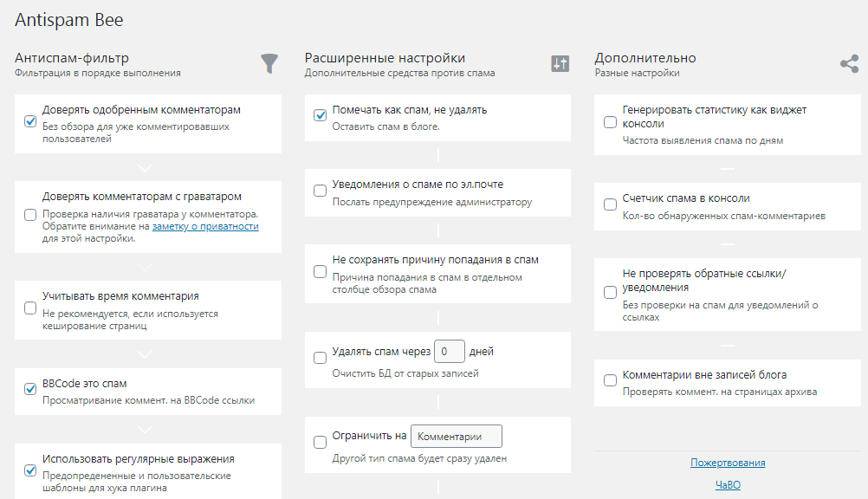Open the Пожертвования link
The height and width of the screenshot is (499, 868).
(728, 463)
